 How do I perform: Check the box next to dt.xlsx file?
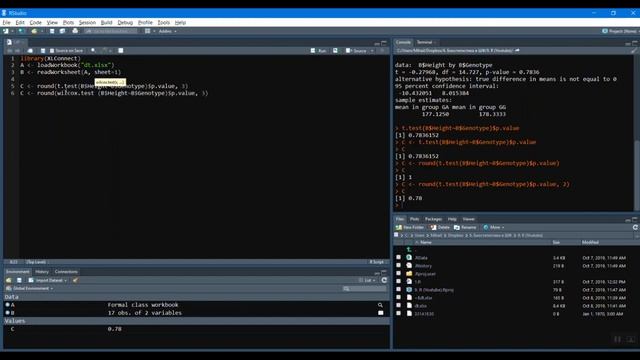tap(398, 305)
